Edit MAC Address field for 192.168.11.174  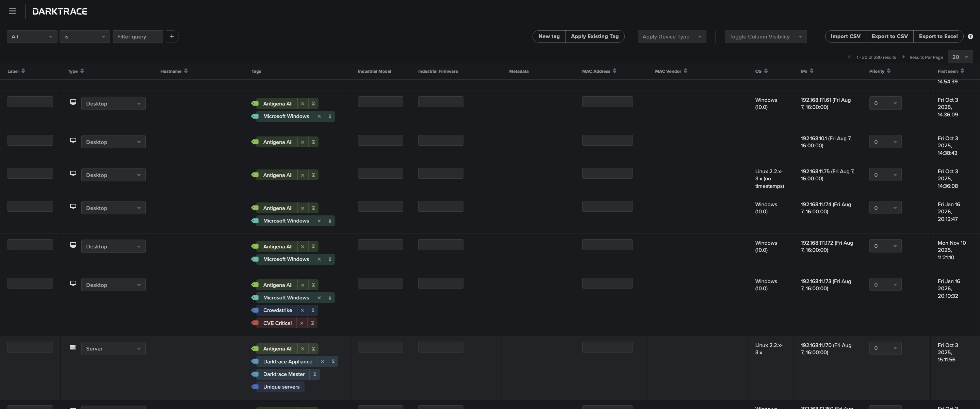pos(607,206)
